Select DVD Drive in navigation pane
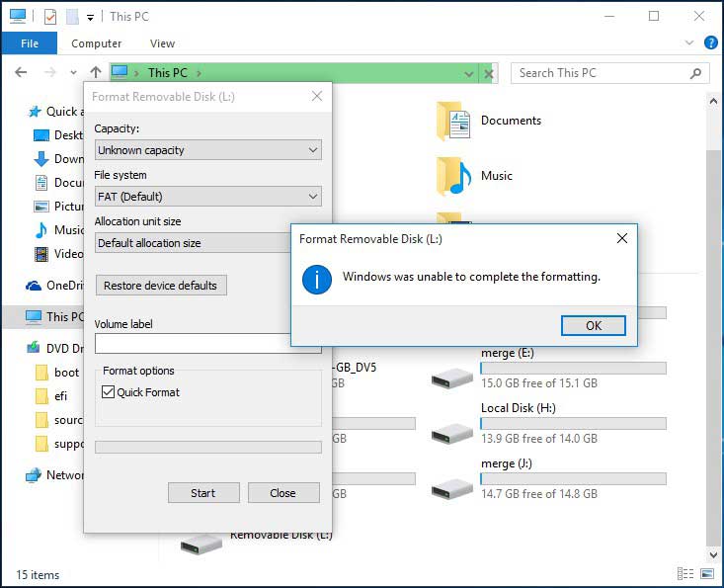 click(x=54, y=348)
